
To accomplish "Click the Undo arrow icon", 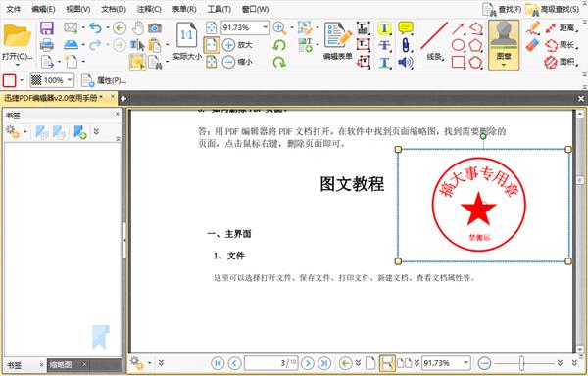I will (x=96, y=28).
